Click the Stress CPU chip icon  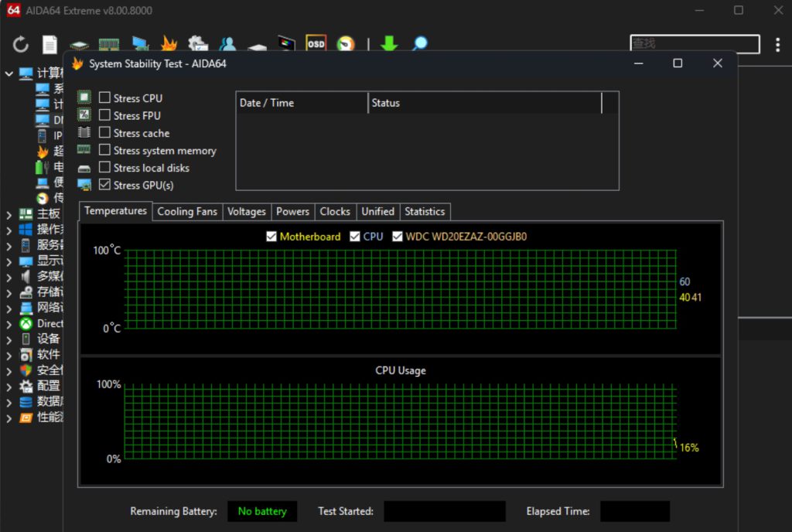[84, 97]
